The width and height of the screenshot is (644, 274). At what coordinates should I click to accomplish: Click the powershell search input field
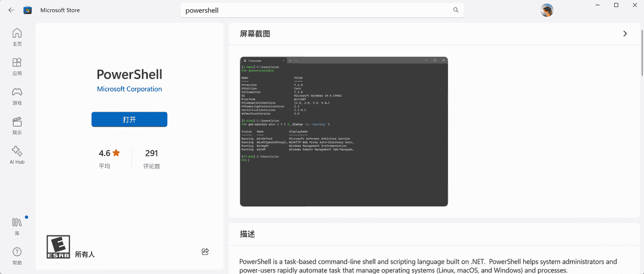point(317,10)
